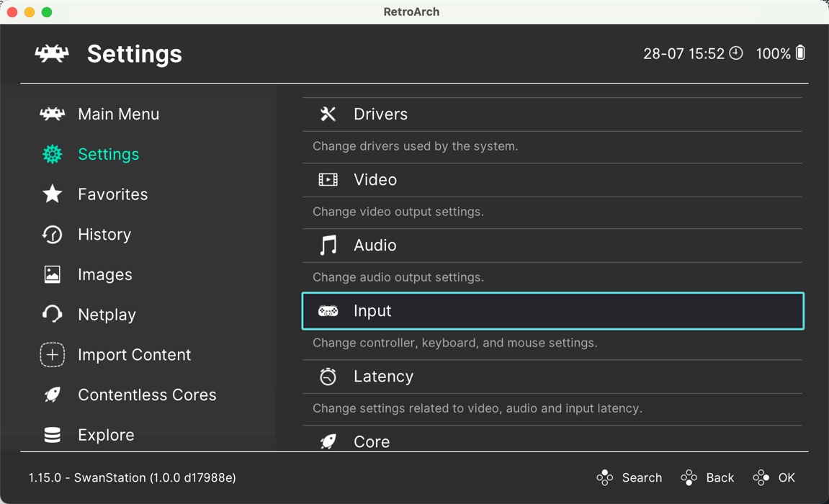The image size is (829, 504).
Task: Click the History icon in the sidebar
Action: pyautogui.click(x=52, y=234)
